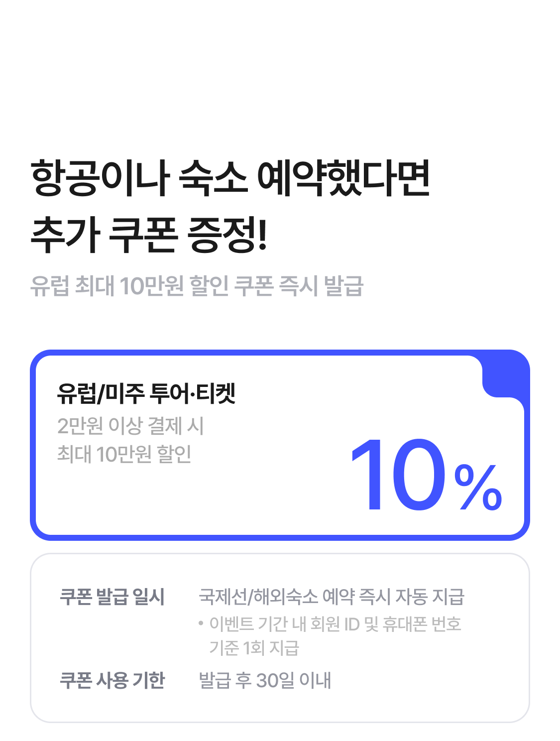The height and width of the screenshot is (741, 560).
Task: Click the "추가 쿠폰 증정!" heading line
Action: (149, 234)
